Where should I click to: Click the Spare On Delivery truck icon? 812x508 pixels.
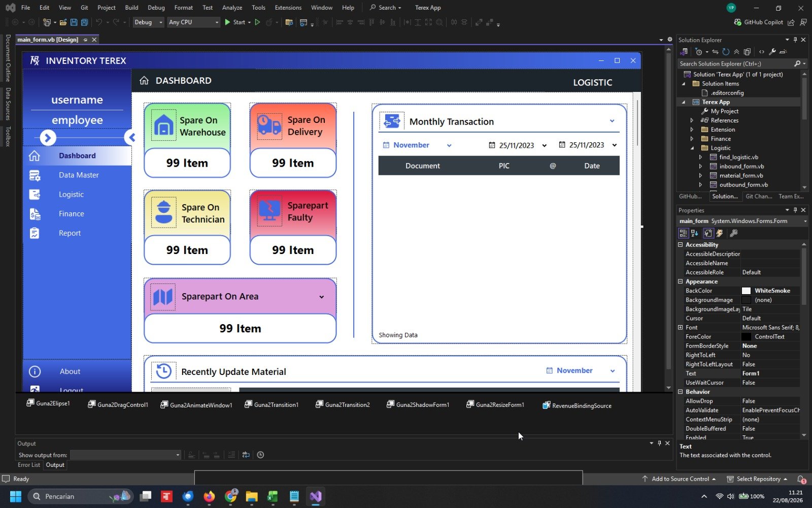pos(269,125)
